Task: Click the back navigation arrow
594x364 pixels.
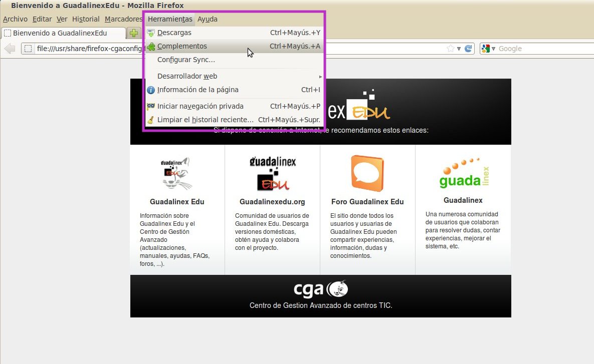Action: (x=10, y=49)
